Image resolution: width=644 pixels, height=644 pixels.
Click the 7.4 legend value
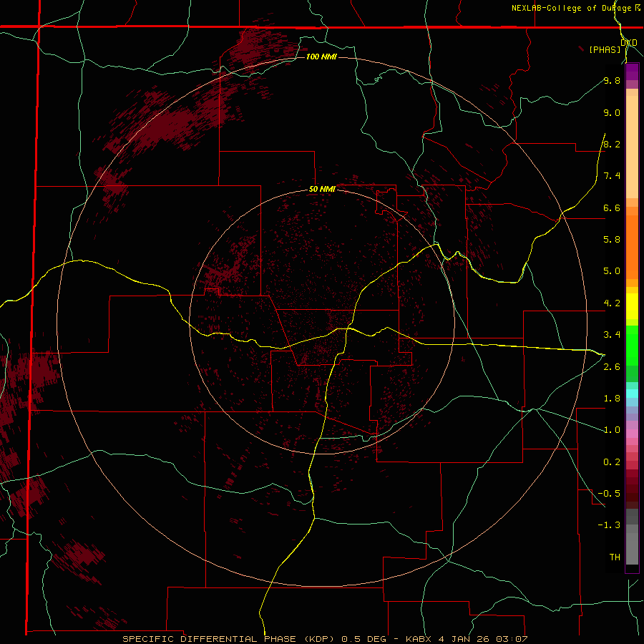612,176
